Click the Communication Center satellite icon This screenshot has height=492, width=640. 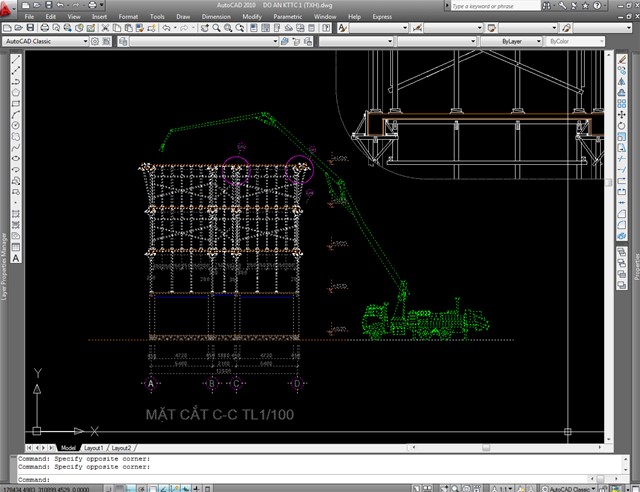(x=574, y=6)
